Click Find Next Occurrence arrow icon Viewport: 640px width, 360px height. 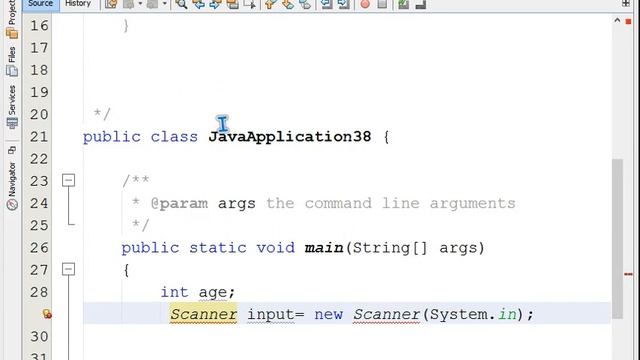(215, 4)
